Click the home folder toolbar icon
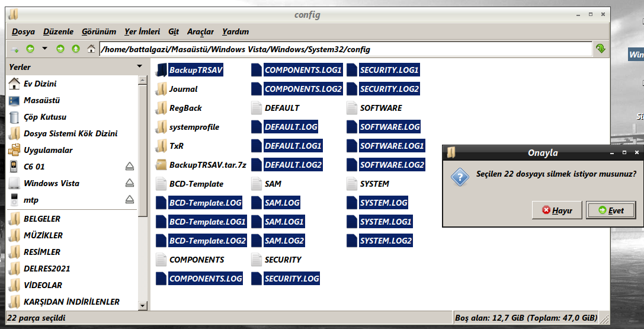This screenshot has height=329, width=644. click(x=91, y=49)
